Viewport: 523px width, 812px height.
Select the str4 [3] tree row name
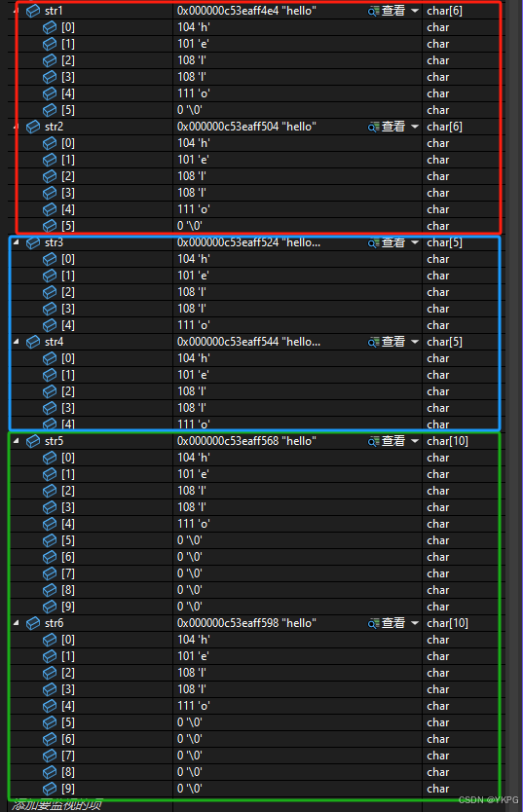[x=68, y=408]
